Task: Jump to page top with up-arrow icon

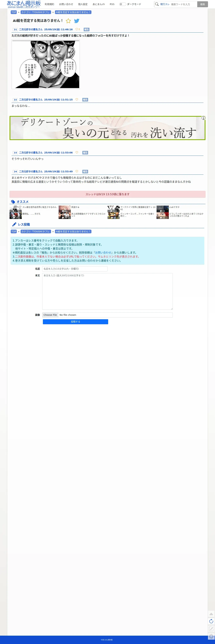Action: click(211, 614)
